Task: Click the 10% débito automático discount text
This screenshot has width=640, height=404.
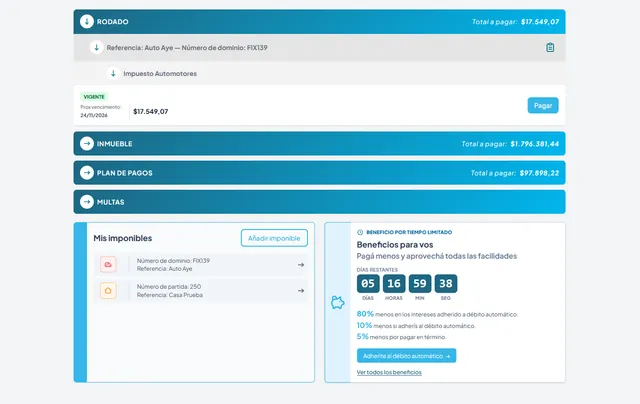Action: pos(416,325)
